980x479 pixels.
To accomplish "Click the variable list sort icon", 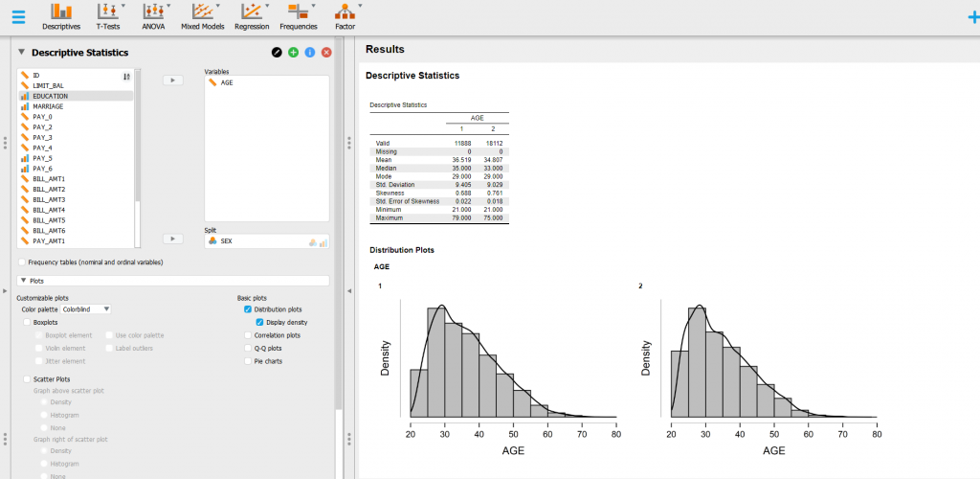I will pos(126,77).
